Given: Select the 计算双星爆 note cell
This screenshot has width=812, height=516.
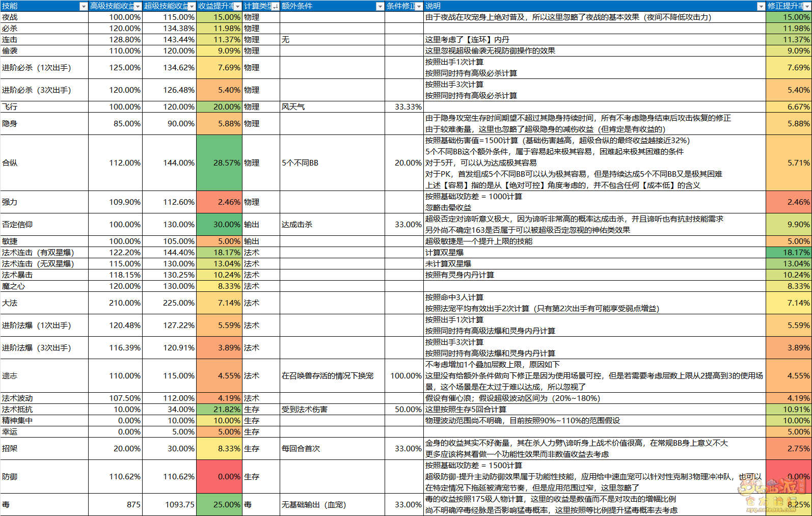Looking at the screenshot, I should (x=594, y=253).
